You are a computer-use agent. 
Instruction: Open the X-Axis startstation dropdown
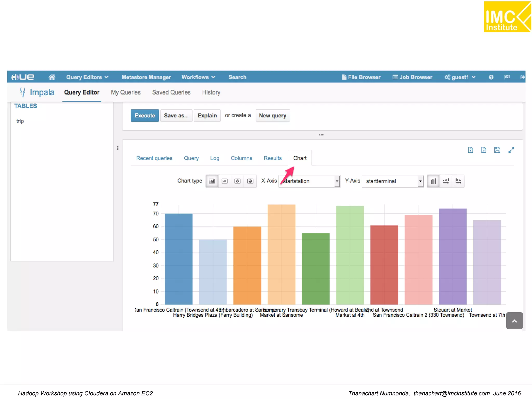tap(309, 181)
